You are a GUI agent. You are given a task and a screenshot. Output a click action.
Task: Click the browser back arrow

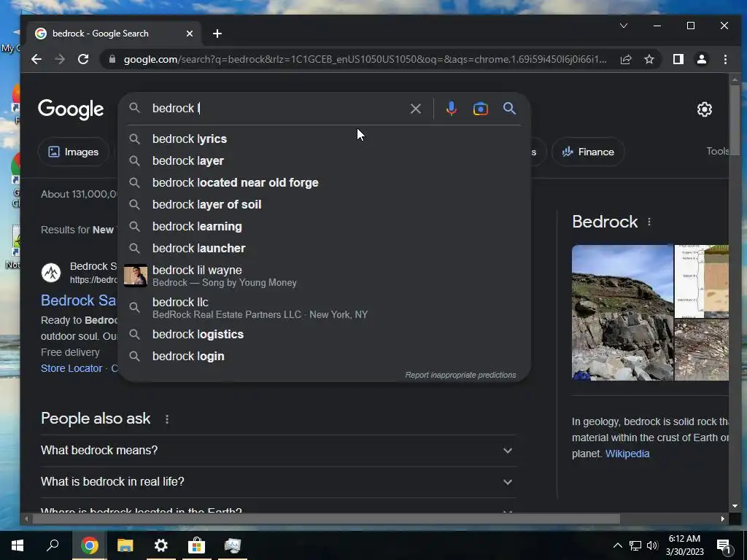(36, 59)
